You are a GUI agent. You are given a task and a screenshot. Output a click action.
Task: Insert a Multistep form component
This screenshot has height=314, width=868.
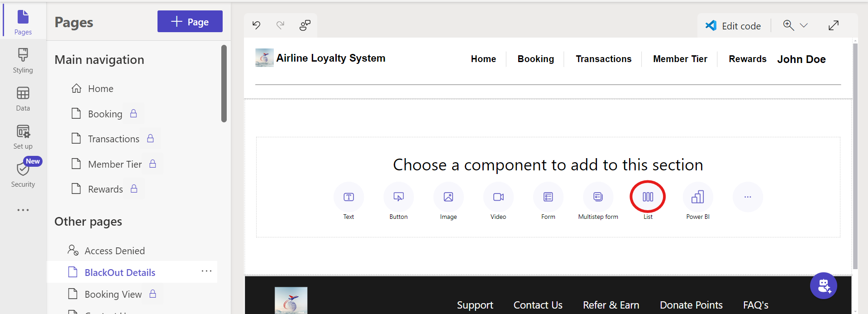pos(598,197)
